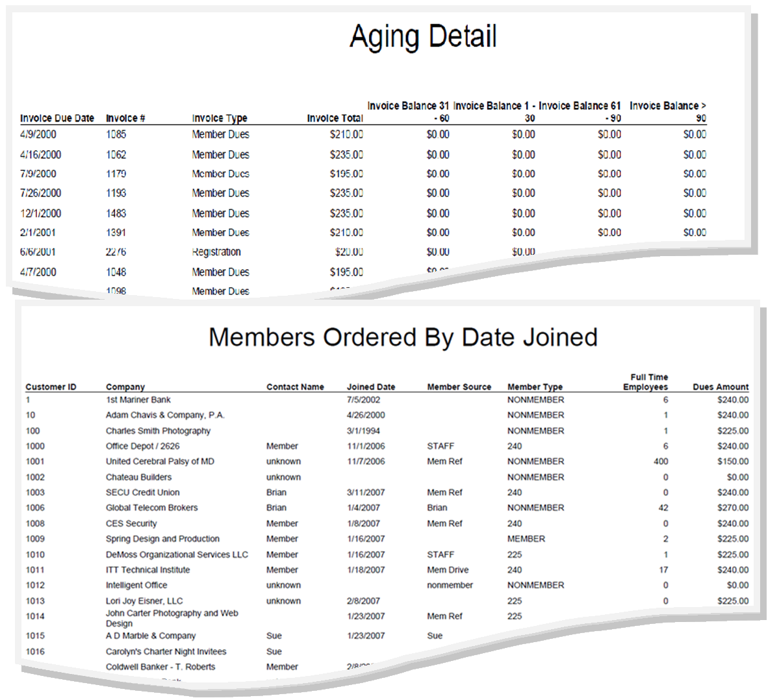Click the "Members Ordered By Date Joined" title
The height and width of the screenshot is (700, 779).
tap(403, 337)
